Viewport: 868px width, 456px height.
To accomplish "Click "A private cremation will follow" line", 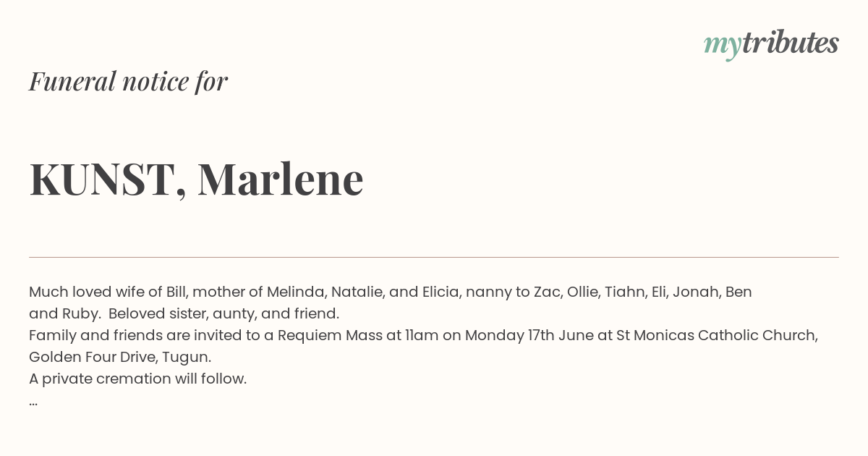I will pyautogui.click(x=137, y=379).
